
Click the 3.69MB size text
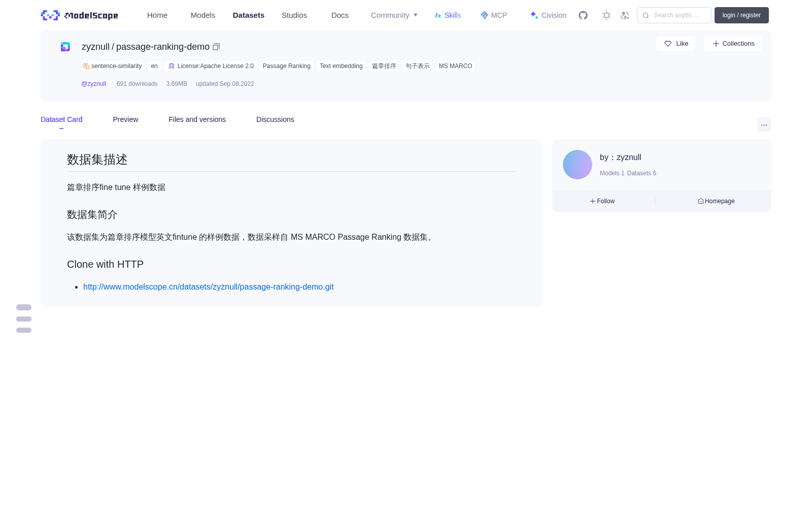pos(177,84)
